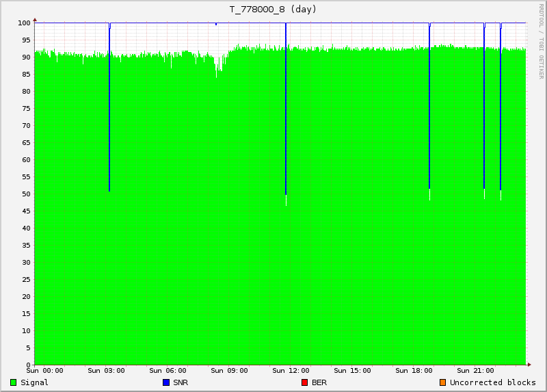Select the SNR legend label
Image resolution: width=547 pixels, height=392 pixels.
coord(181,382)
